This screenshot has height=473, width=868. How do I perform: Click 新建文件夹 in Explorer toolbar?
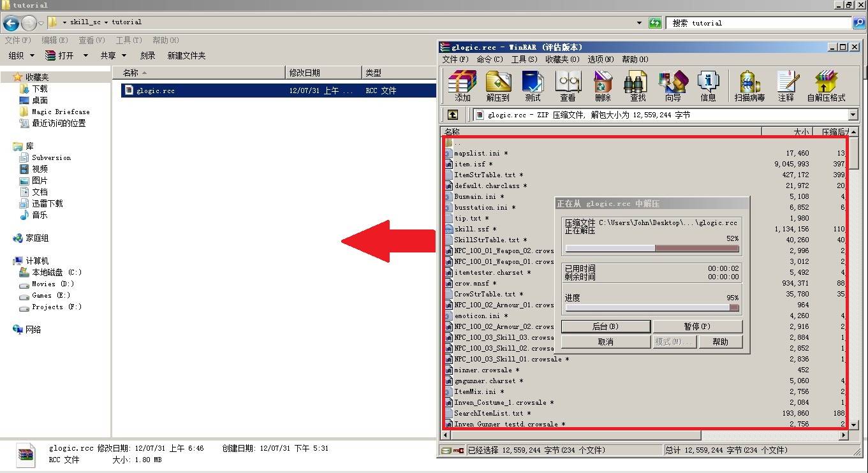(x=186, y=55)
